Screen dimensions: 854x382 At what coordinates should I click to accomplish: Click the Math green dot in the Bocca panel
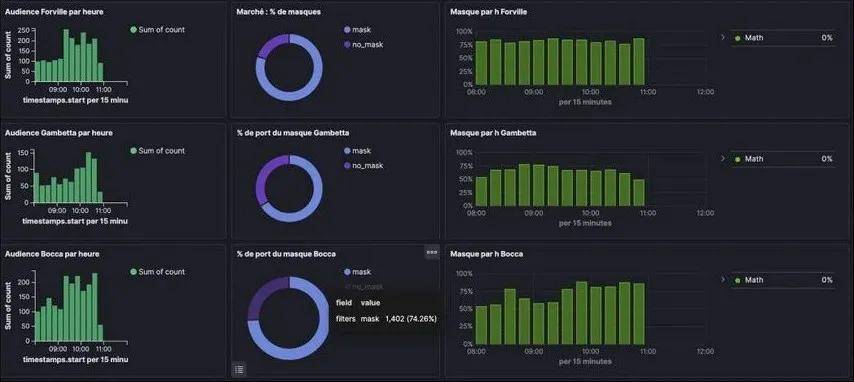click(x=737, y=280)
